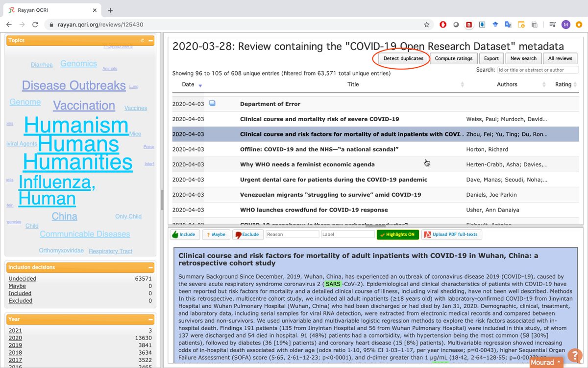The image size is (588, 368).
Task: Focus the Label input field
Action: (348, 235)
